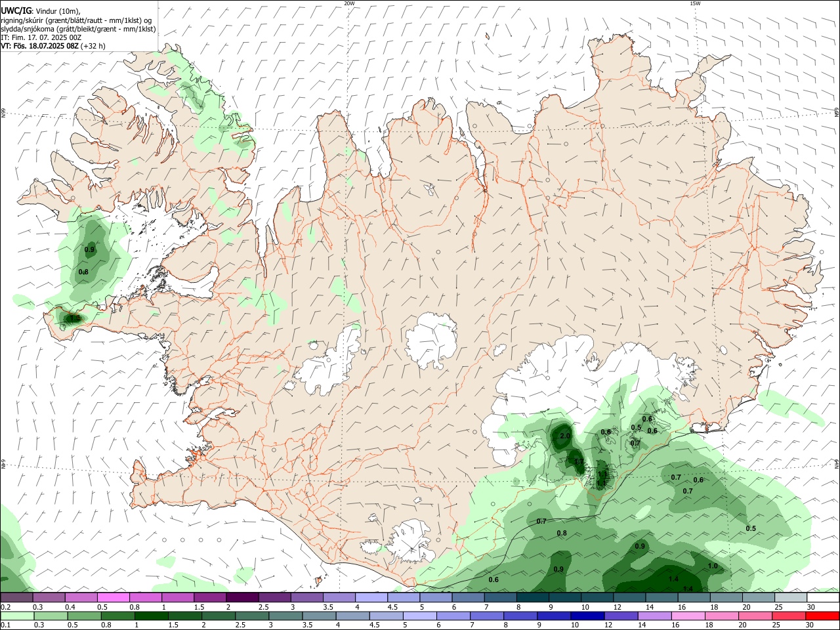Select the dark teal swatch labeled 8 in snow scale
Screen dimensions: 840x630
point(532,597)
